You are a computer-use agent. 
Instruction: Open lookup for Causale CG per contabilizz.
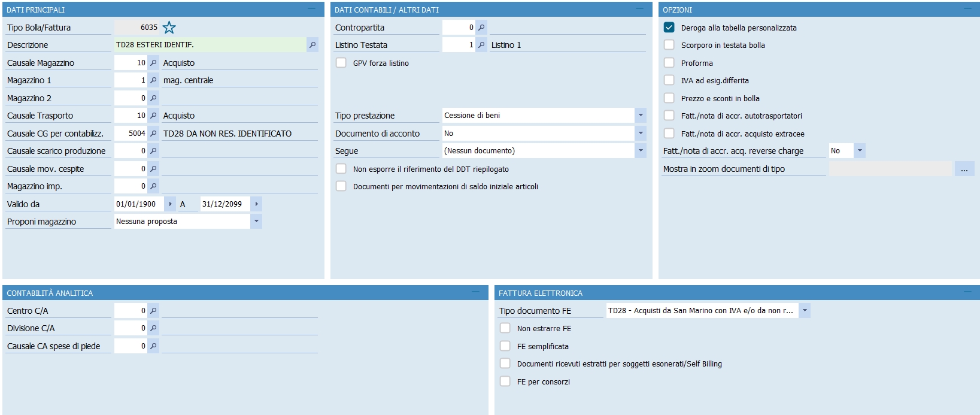153,134
